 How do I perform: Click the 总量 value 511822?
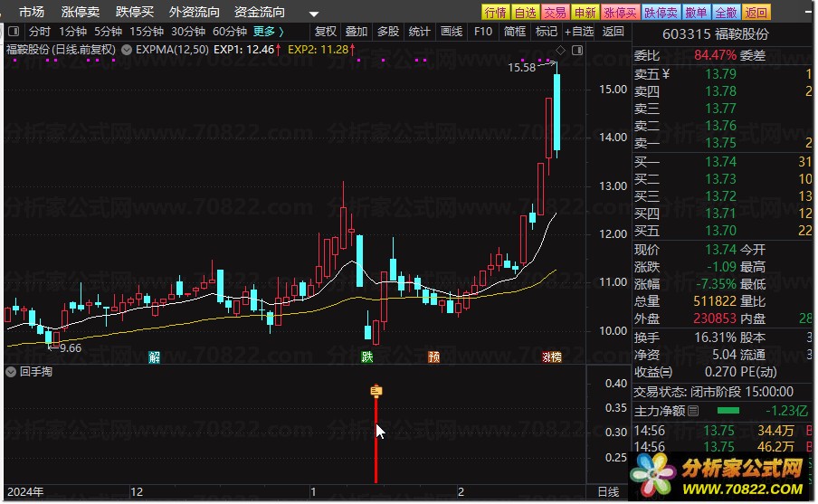click(714, 301)
